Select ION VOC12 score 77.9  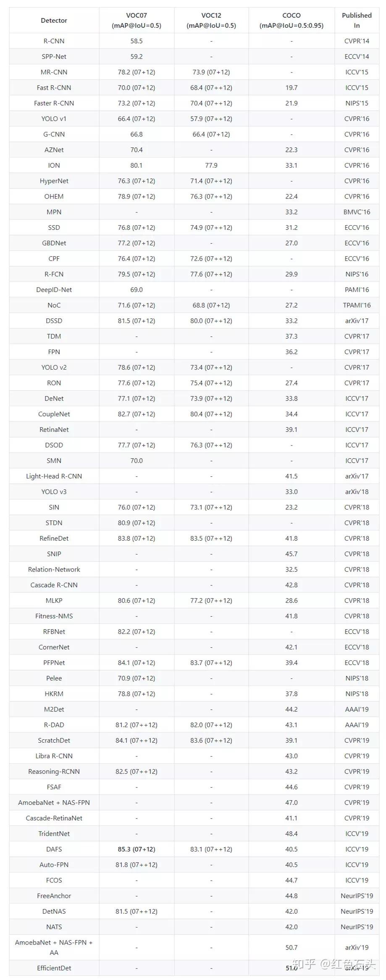point(211,165)
